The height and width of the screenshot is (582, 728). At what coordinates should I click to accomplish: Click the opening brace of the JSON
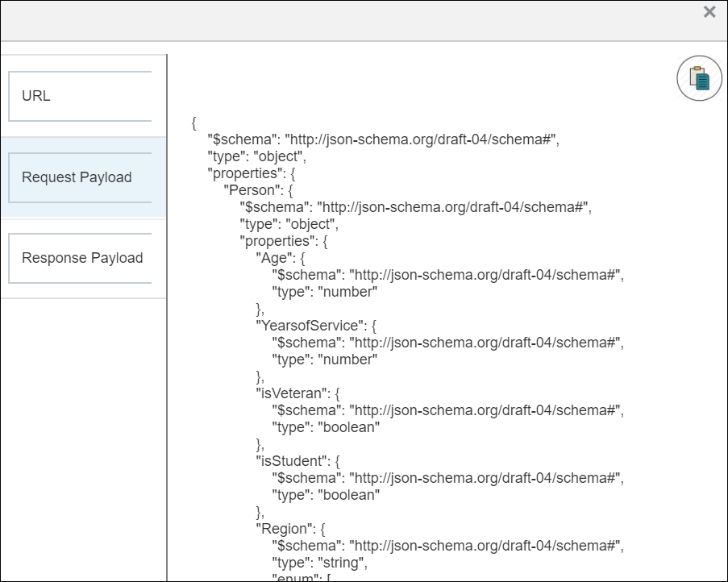[x=191, y=123]
